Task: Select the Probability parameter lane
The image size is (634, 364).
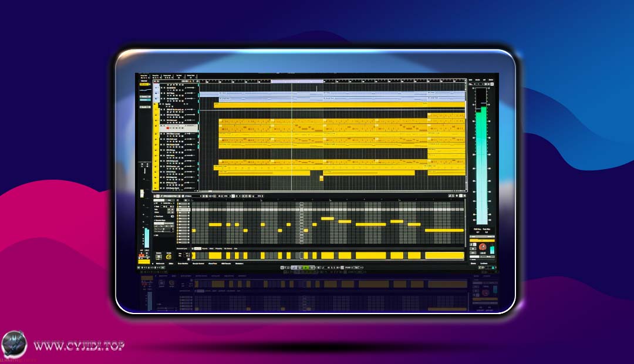Action: 219,248
